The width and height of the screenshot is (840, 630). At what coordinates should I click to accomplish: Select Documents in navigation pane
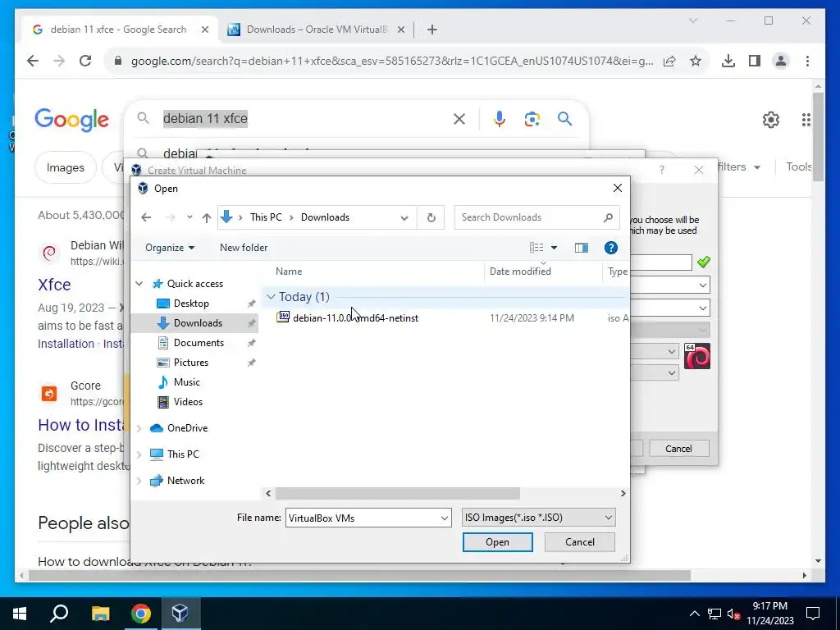pyautogui.click(x=199, y=343)
